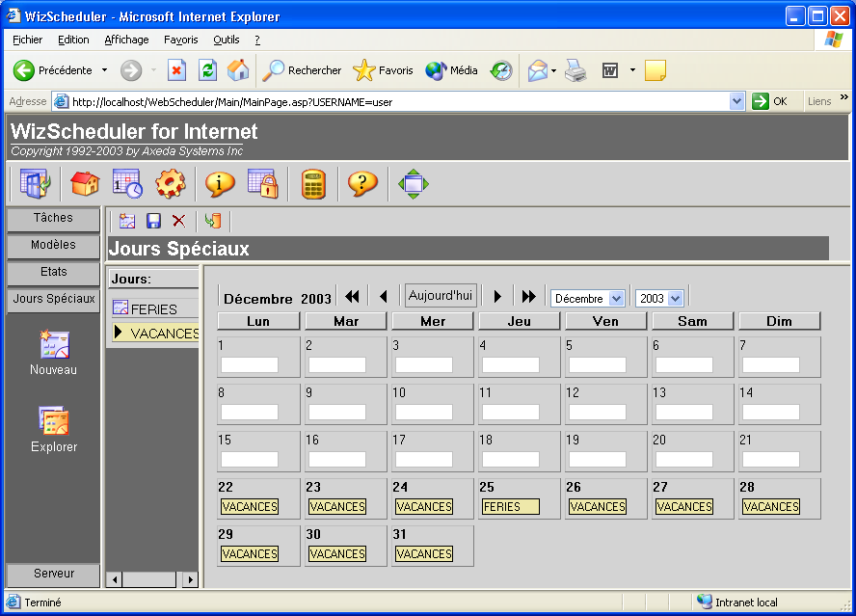The image size is (856, 616).
Task: Open the Média toolbar button
Action: 451,70
